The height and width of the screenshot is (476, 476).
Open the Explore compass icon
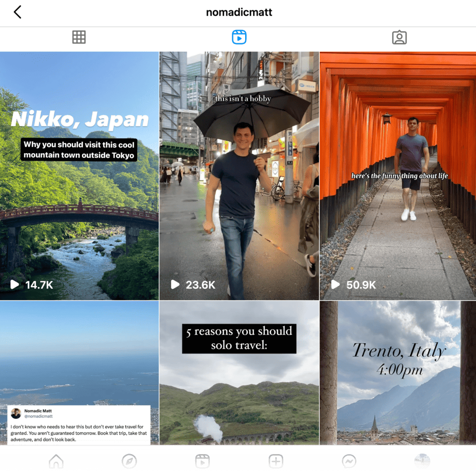click(x=129, y=461)
